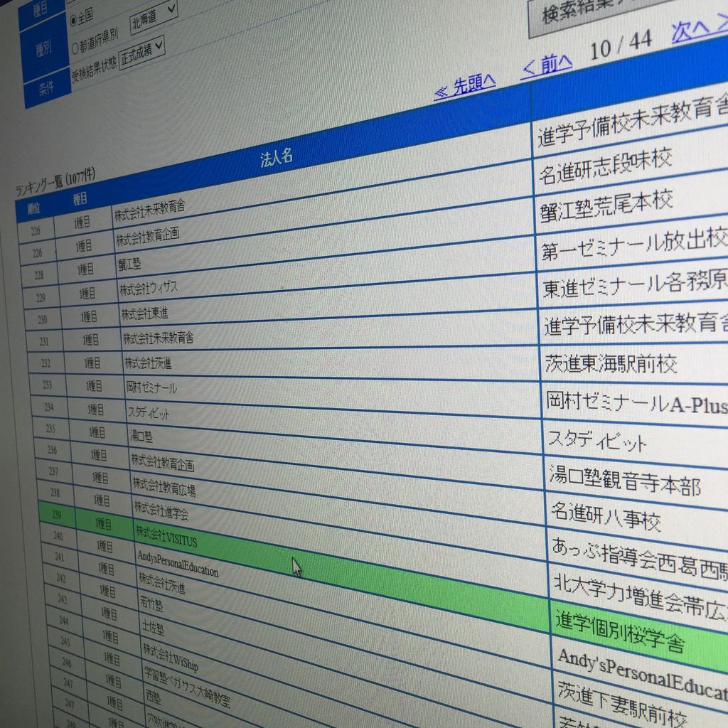Click the 株式会社進学会 cell
Screen dimensions: 728x728
(x=161, y=510)
